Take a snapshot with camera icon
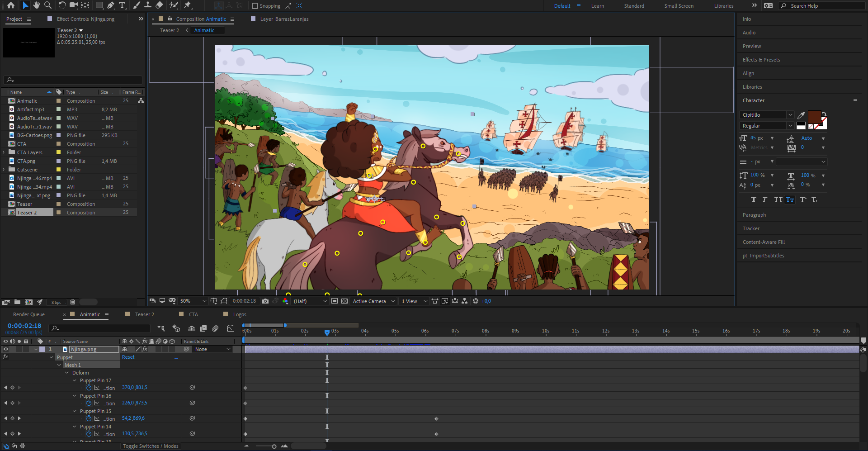This screenshot has height=451, width=868. click(265, 301)
